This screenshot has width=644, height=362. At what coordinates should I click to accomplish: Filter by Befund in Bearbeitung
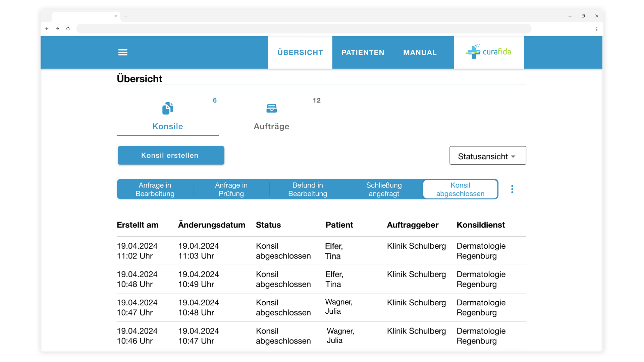[x=308, y=189]
